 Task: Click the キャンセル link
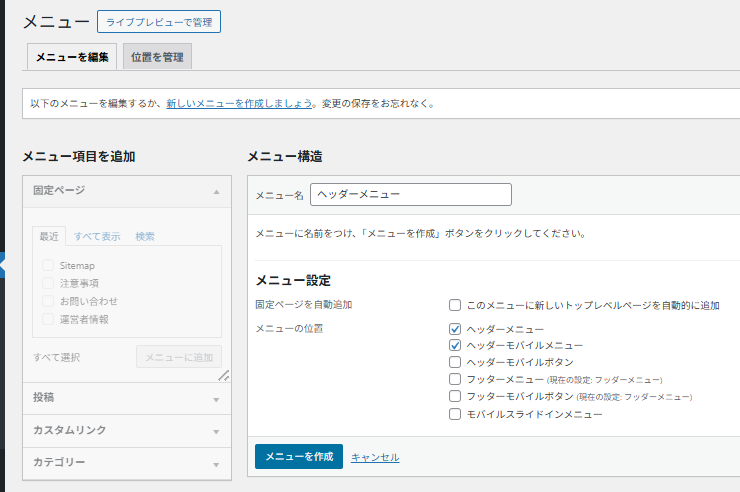click(x=375, y=457)
